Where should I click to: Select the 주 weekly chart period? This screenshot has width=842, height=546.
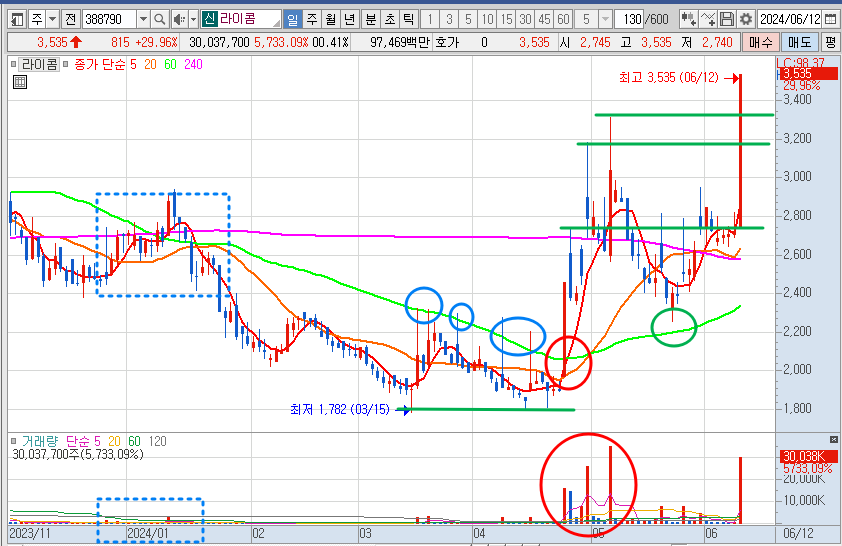311,20
